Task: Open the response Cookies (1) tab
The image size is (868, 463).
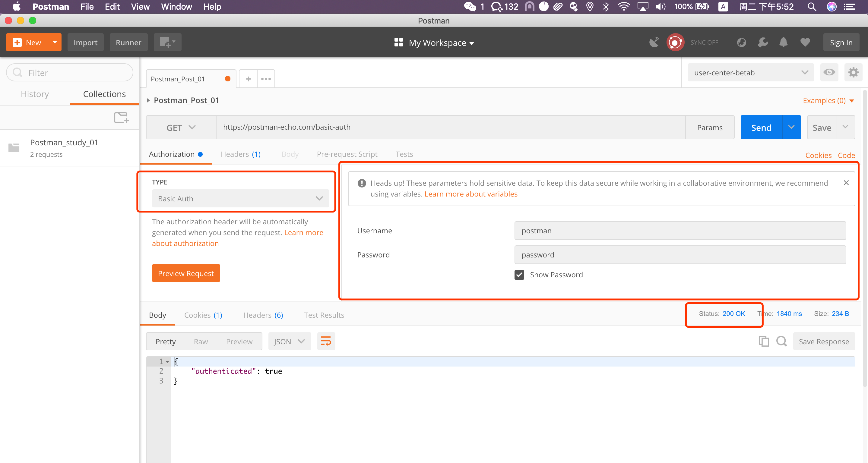Action: (x=203, y=315)
